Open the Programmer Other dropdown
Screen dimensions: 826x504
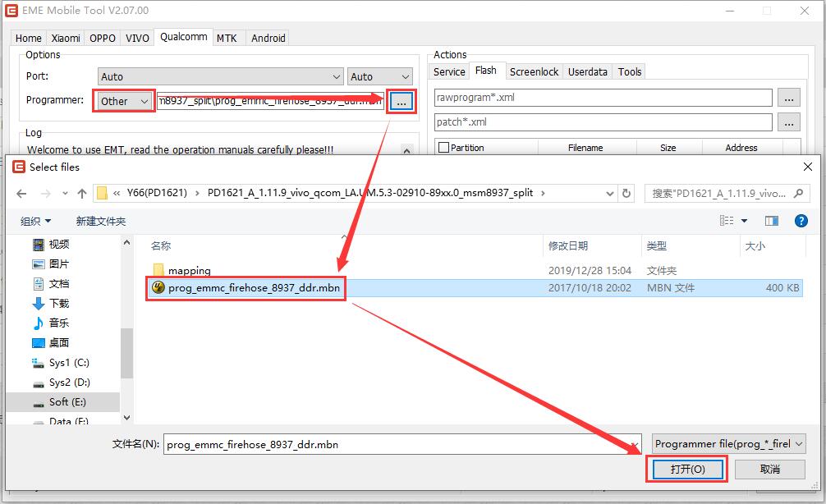(x=124, y=101)
